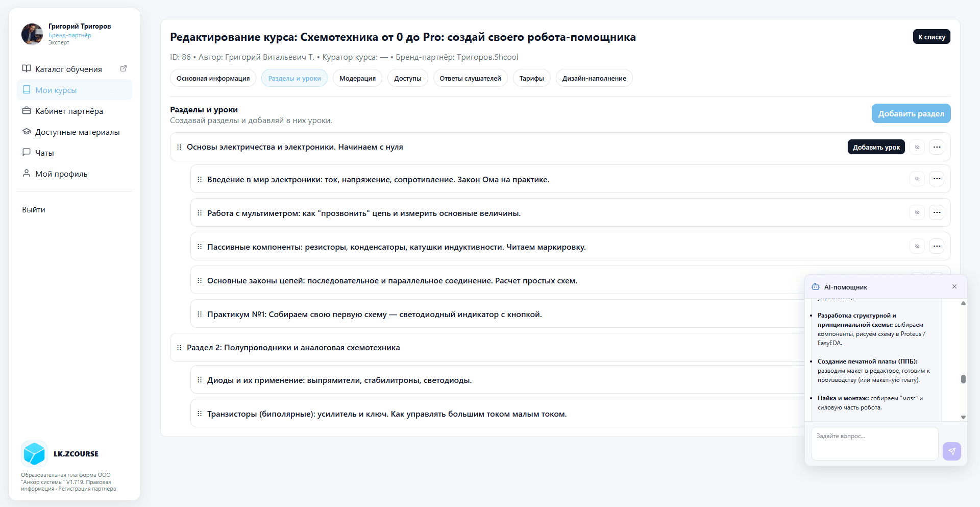980x507 pixels.
Task: Click the LK.ZCOURSE cube logo
Action: pos(34,454)
